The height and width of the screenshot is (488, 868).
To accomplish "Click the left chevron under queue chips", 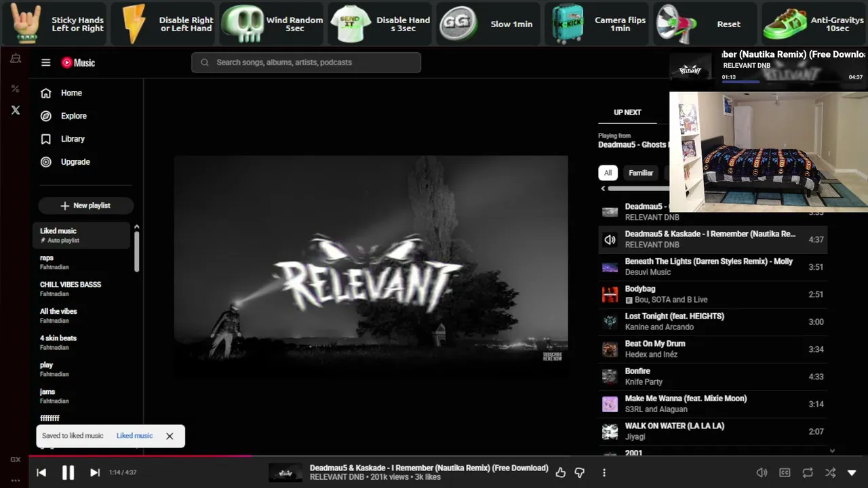I will [604, 188].
